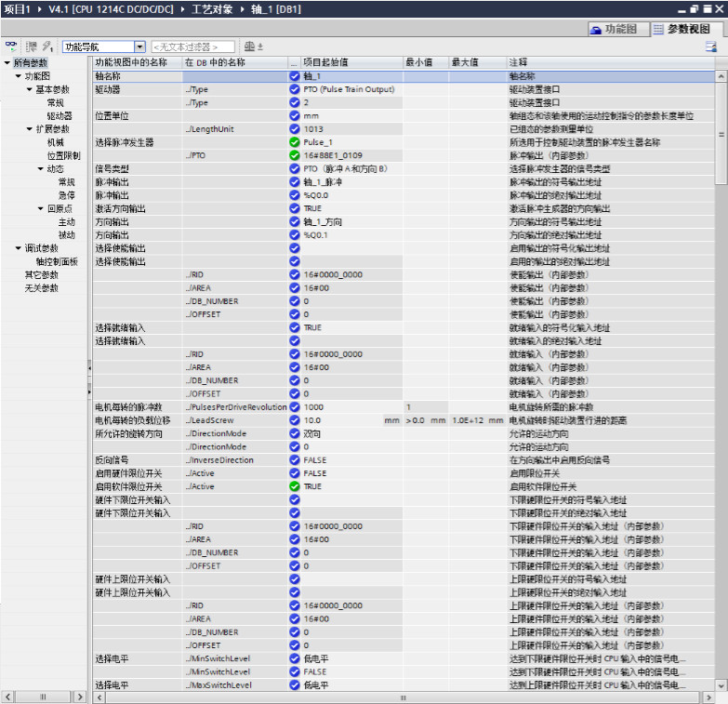Viewport: 728px width, 704px height.
Task: Collapse the 基本参数 tree node
Action: (29, 89)
